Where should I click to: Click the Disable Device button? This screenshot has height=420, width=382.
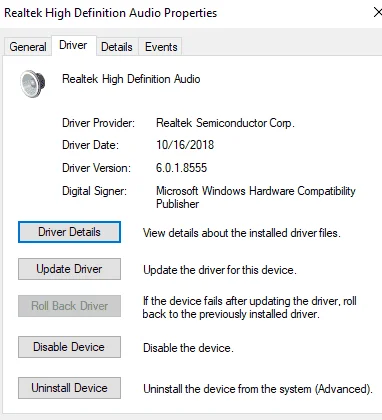(x=69, y=347)
